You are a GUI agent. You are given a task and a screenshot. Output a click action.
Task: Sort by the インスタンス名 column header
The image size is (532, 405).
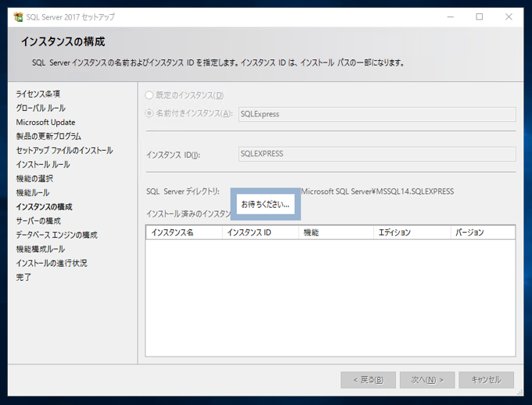tap(184, 233)
